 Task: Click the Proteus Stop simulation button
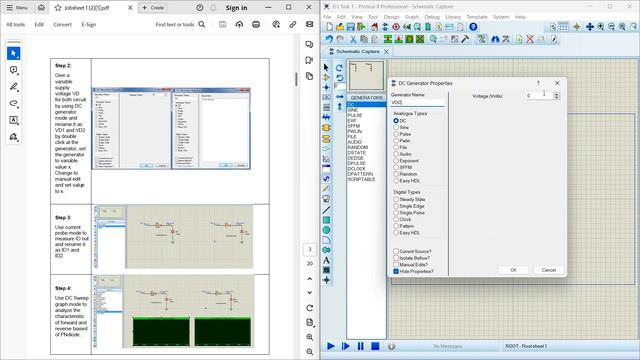(375, 346)
